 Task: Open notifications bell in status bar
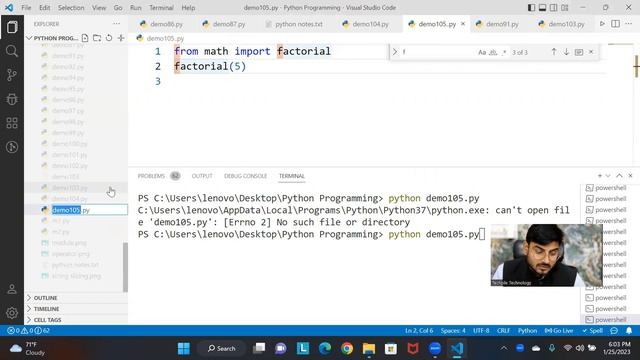(629, 331)
